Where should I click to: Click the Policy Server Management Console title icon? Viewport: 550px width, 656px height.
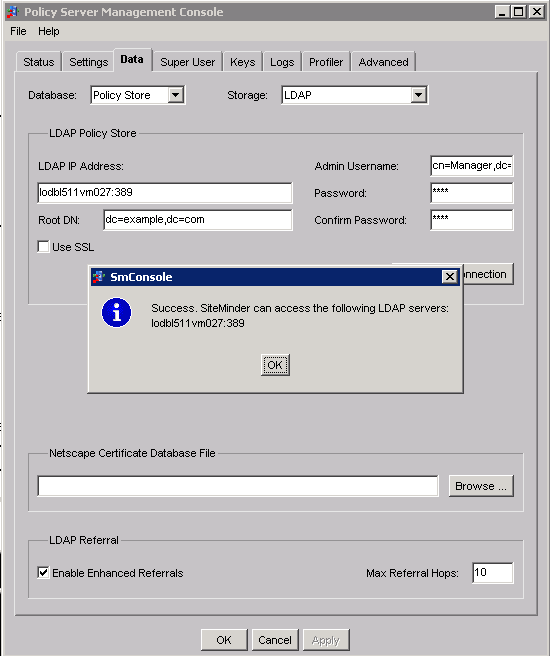[x=13, y=11]
